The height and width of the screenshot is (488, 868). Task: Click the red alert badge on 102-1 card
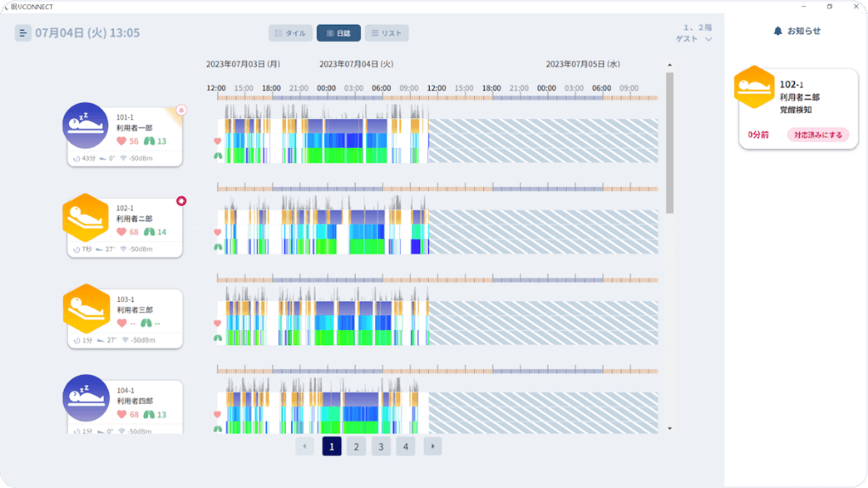coord(181,201)
